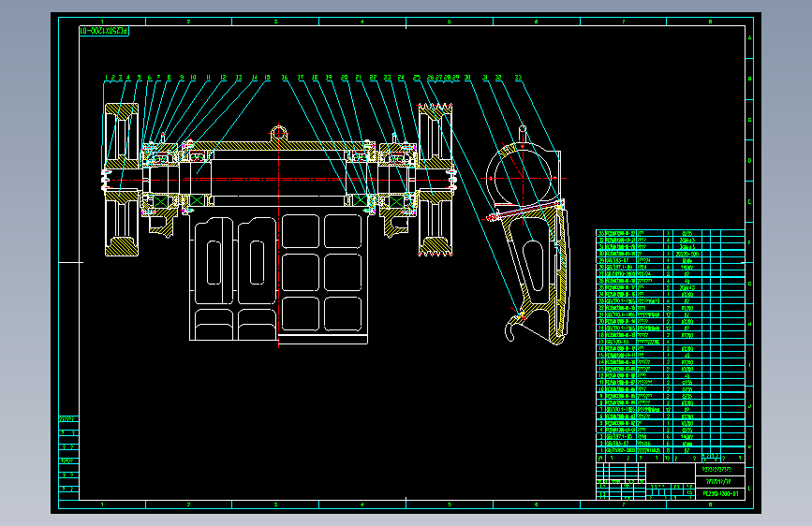Select part callout number 7
Screen dimensions: 812x526
(158, 78)
